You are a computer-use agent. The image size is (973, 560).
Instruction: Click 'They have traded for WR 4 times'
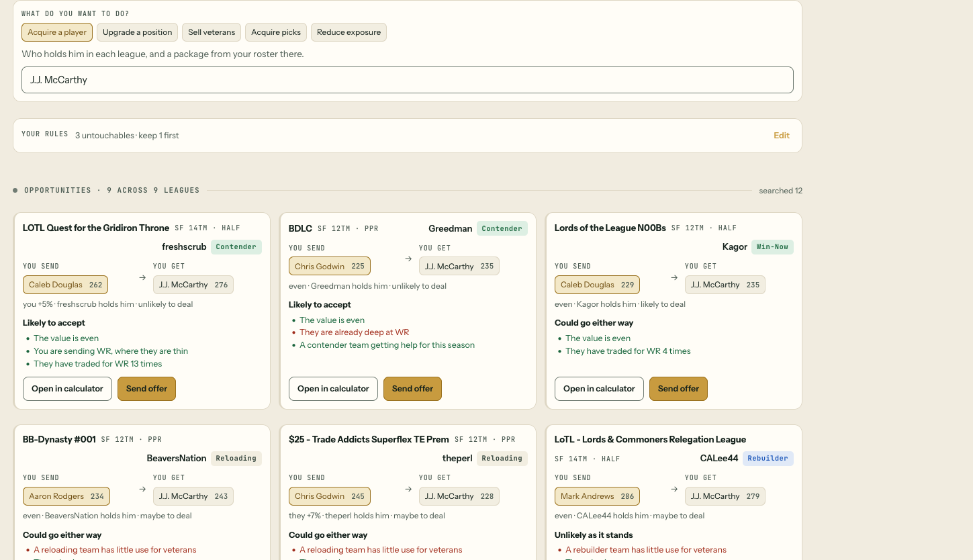628,351
